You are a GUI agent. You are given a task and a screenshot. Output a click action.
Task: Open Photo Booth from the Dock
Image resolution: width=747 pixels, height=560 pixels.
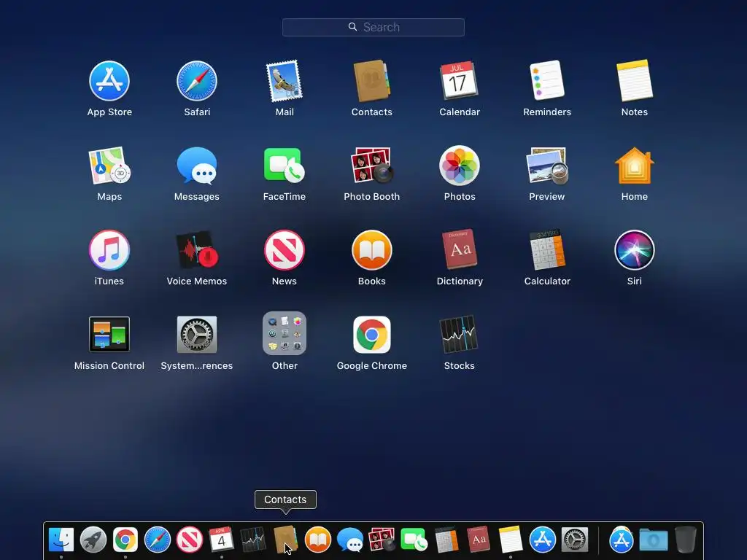[382, 540]
